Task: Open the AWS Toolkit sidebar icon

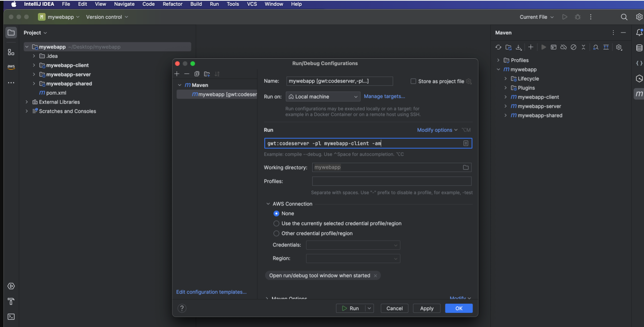Action: click(11, 67)
